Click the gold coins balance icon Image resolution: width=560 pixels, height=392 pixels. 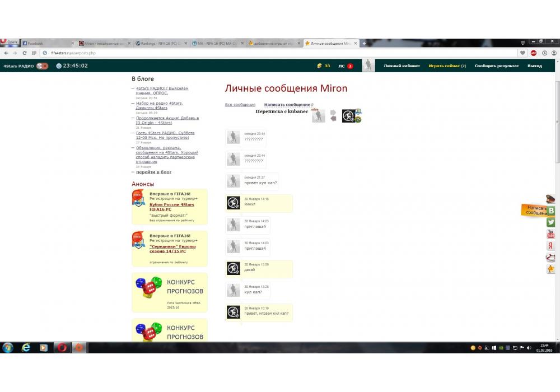(x=320, y=66)
